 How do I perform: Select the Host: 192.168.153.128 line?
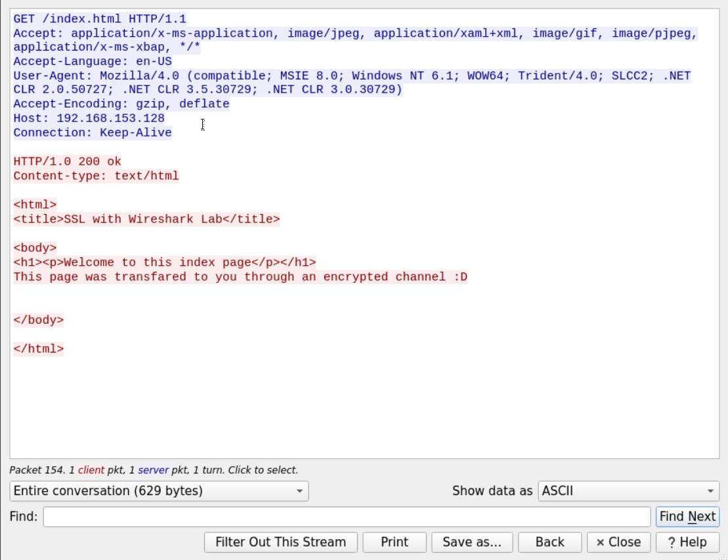coord(89,119)
